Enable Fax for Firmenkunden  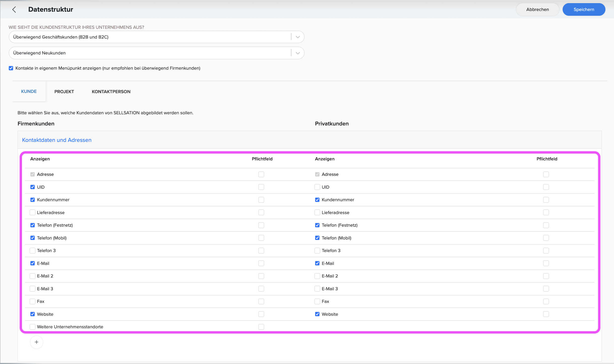(x=33, y=301)
